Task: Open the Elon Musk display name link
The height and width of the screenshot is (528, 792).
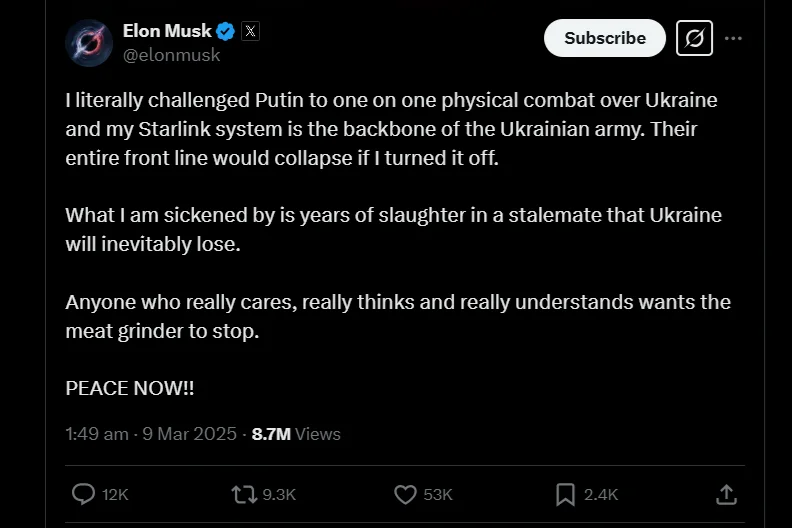Action: pyautogui.click(x=167, y=32)
